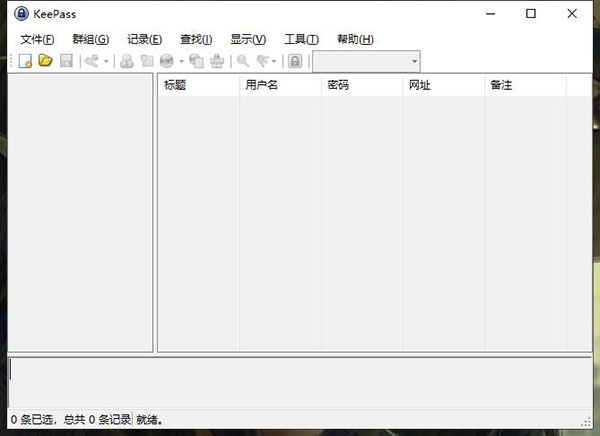This screenshot has width=600, height=436.
Task: Click the New database toolbar icon
Action: pyautogui.click(x=25, y=61)
